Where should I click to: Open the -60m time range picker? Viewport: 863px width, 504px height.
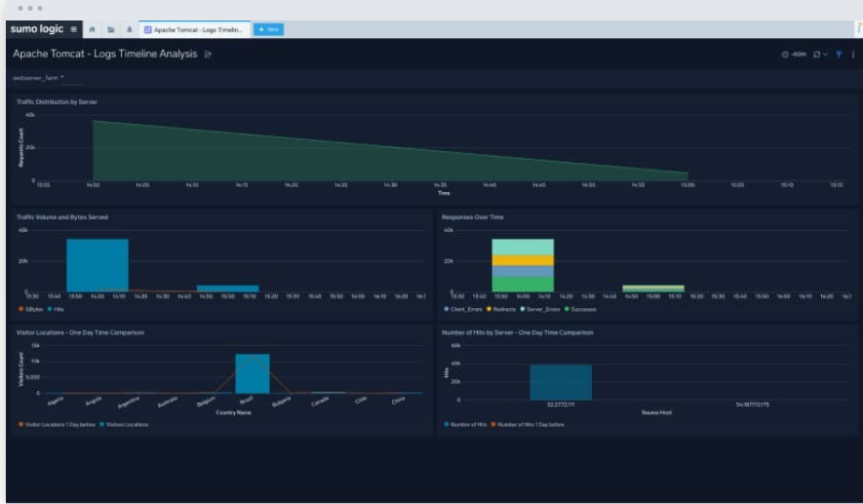coord(794,55)
